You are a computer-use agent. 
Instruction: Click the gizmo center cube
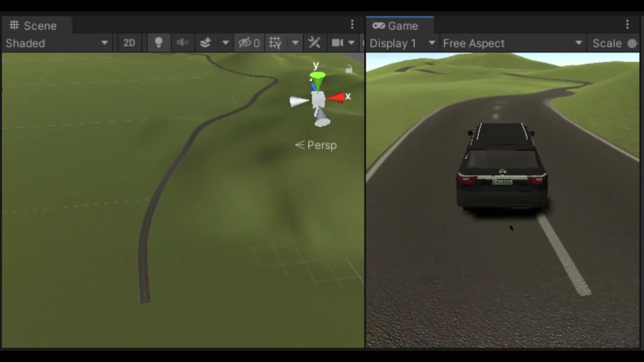pos(318,100)
